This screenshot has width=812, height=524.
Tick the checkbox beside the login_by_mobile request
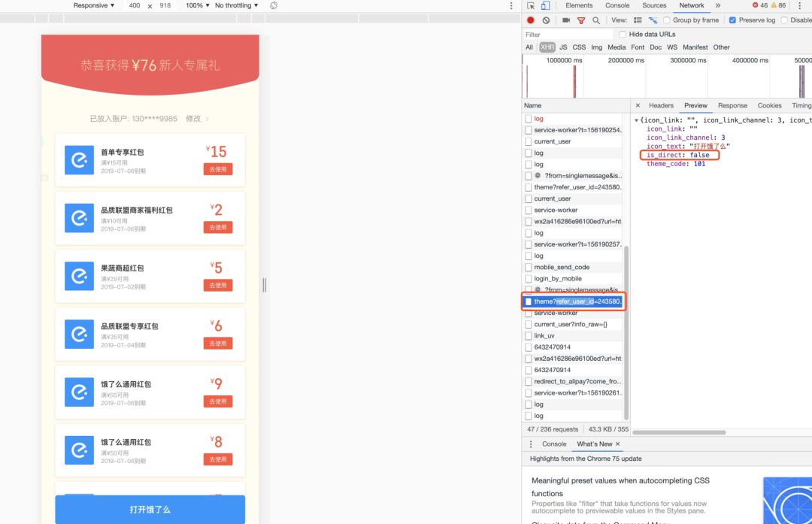tap(529, 279)
